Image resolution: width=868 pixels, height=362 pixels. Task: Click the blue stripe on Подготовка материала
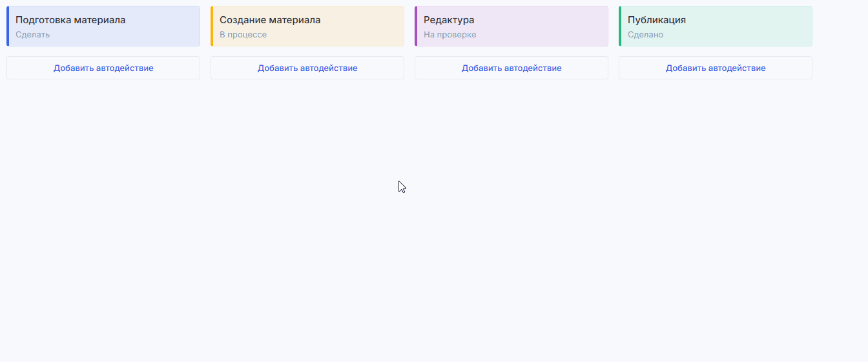[x=8, y=26]
